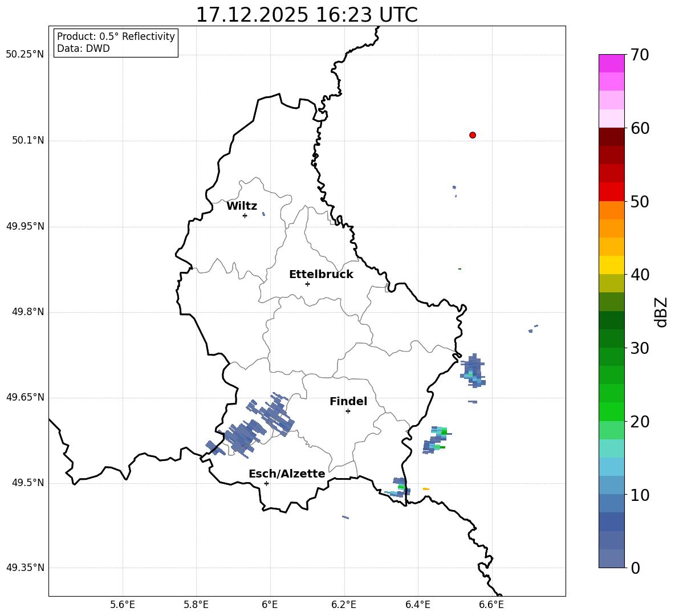Click the Wiltz city label
Screen dimensions: 675x616
(242, 206)
